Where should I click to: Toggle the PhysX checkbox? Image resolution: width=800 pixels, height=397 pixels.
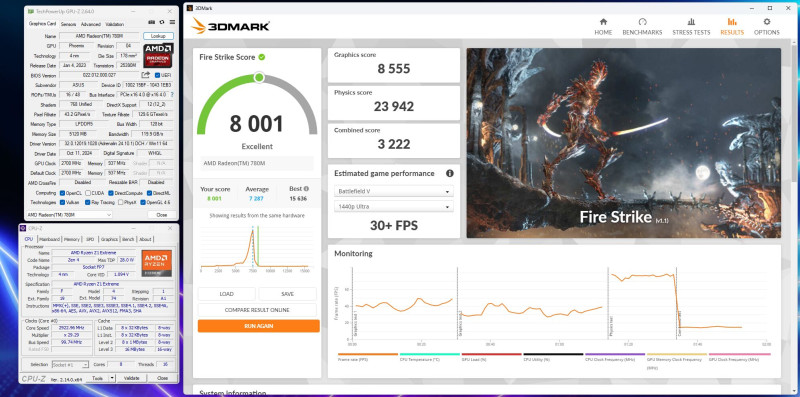[x=120, y=202]
